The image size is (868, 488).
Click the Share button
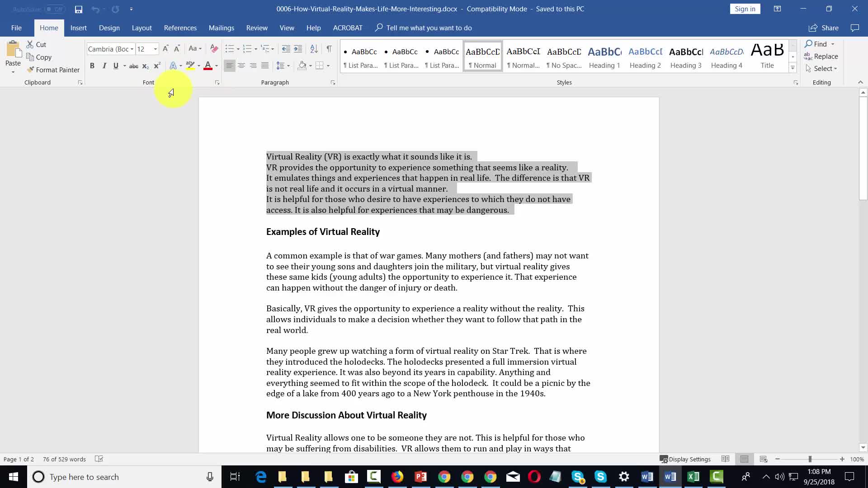click(x=824, y=28)
